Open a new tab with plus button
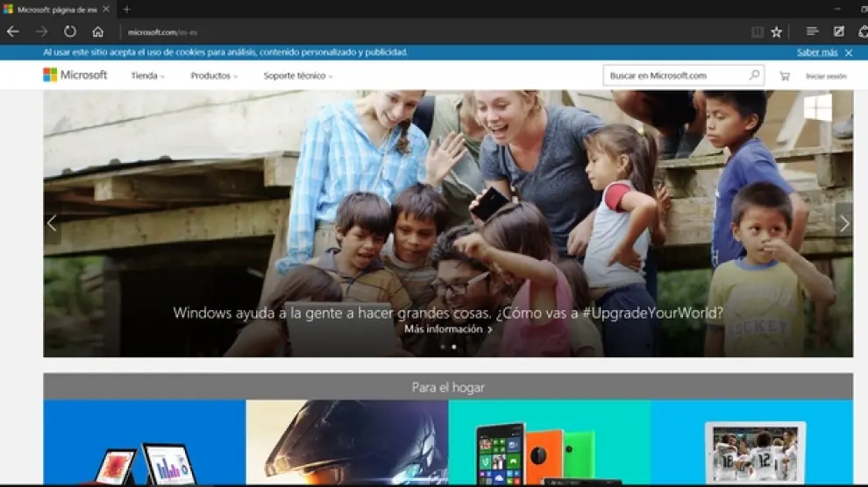 [126, 9]
